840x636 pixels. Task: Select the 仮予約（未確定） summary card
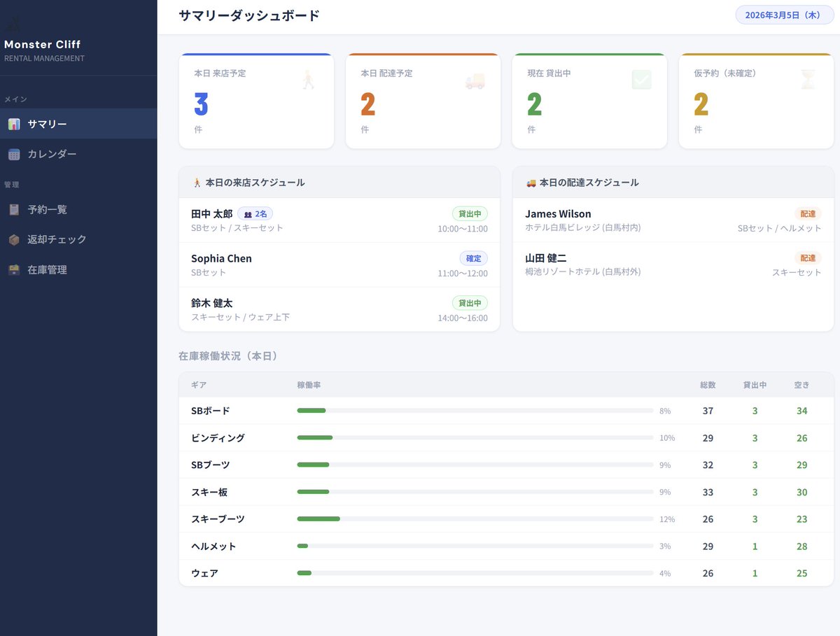tap(756, 101)
